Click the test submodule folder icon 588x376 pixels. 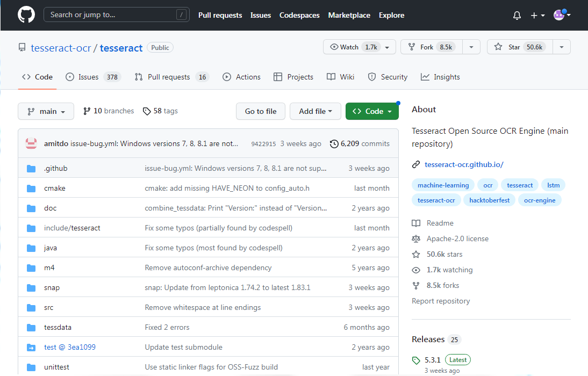pyautogui.click(x=31, y=348)
